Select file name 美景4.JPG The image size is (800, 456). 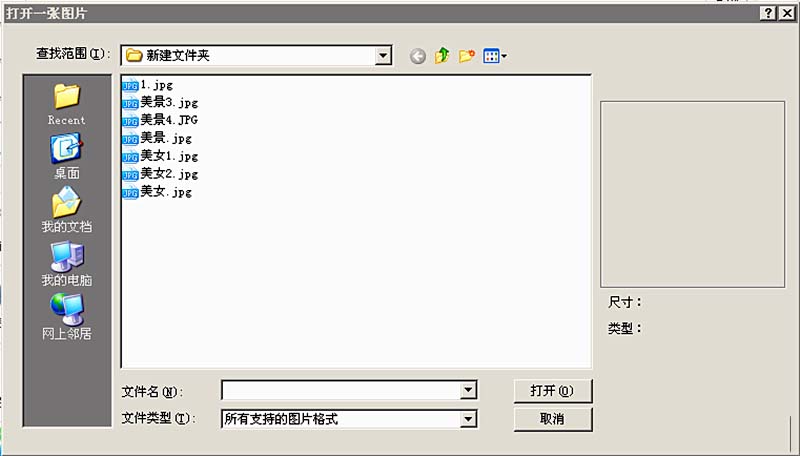(x=169, y=120)
